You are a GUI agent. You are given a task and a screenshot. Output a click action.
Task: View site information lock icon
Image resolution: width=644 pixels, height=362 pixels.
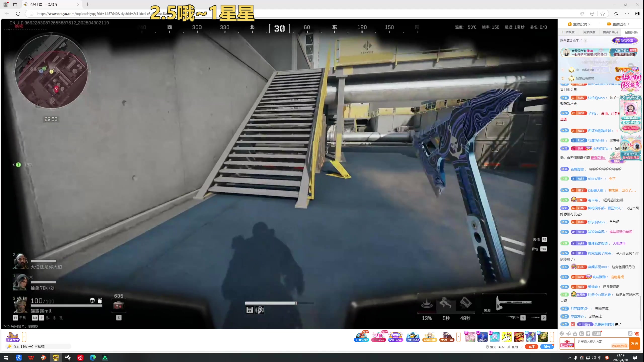pyautogui.click(x=31, y=14)
